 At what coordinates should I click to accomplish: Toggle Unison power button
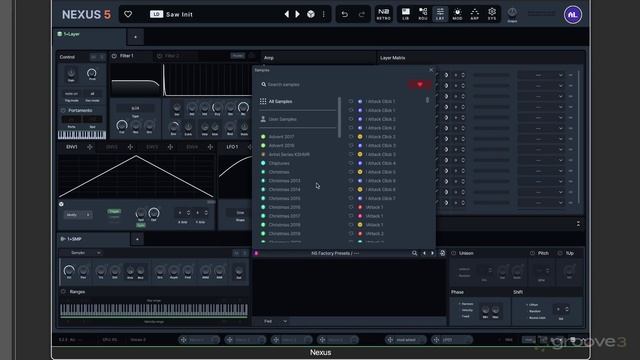(453, 253)
